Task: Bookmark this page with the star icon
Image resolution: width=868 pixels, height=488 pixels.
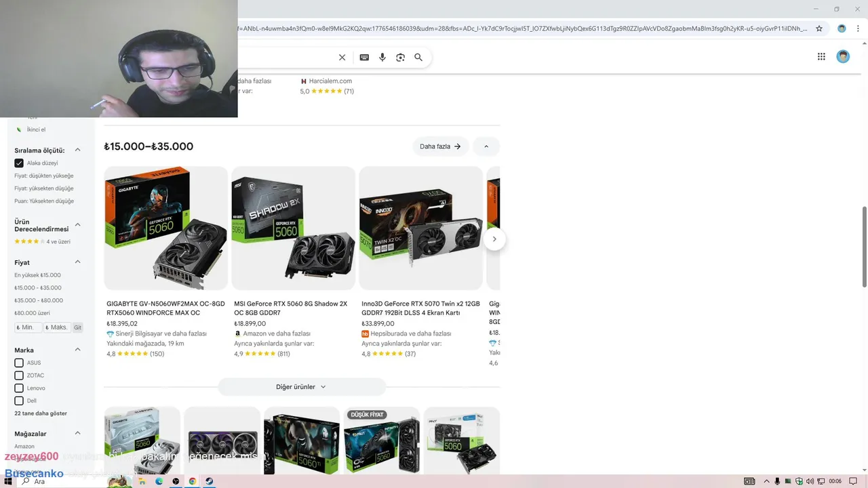Action: click(x=819, y=28)
